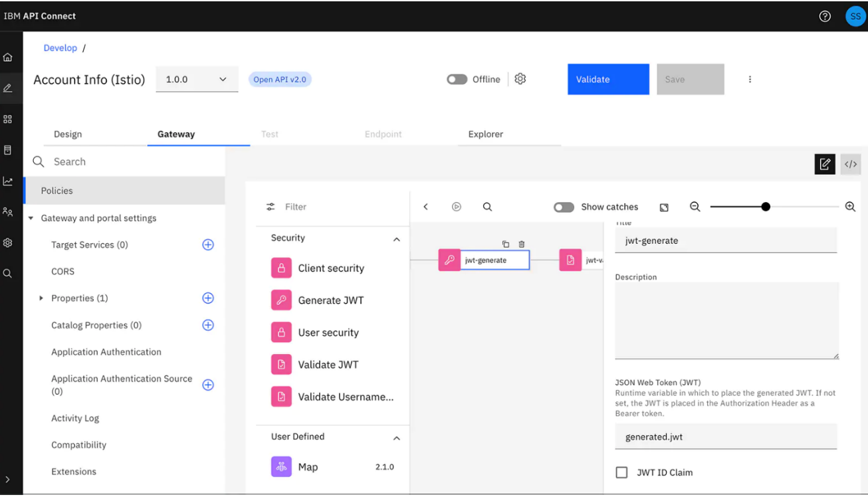Toggle the Show catches switch
This screenshot has width=868, height=501.
(564, 207)
